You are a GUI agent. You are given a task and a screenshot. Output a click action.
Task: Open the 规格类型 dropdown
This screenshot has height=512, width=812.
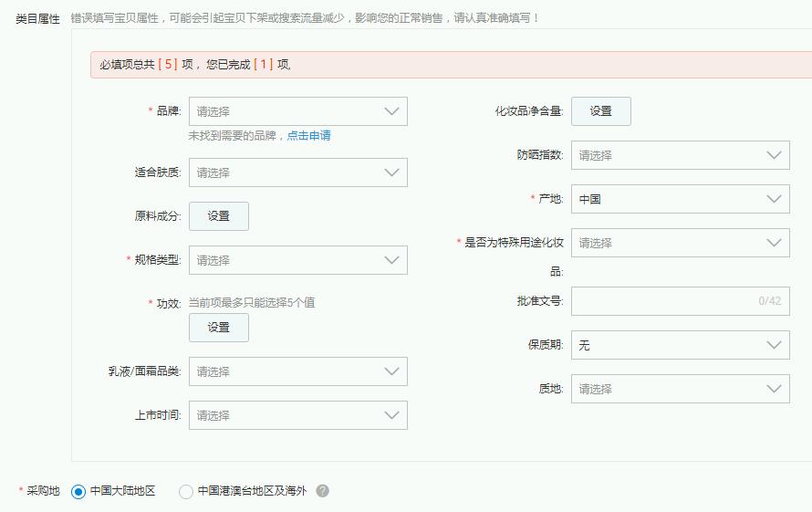click(x=297, y=260)
